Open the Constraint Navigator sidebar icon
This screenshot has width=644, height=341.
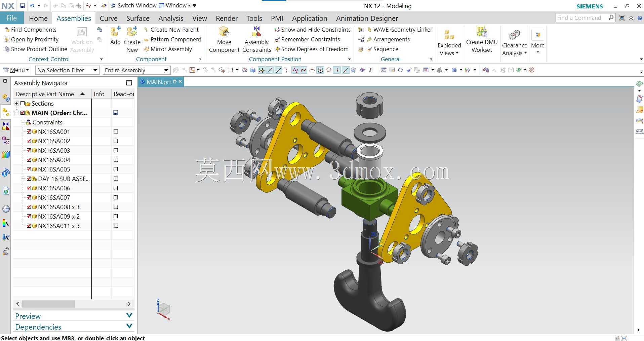pos(6,126)
